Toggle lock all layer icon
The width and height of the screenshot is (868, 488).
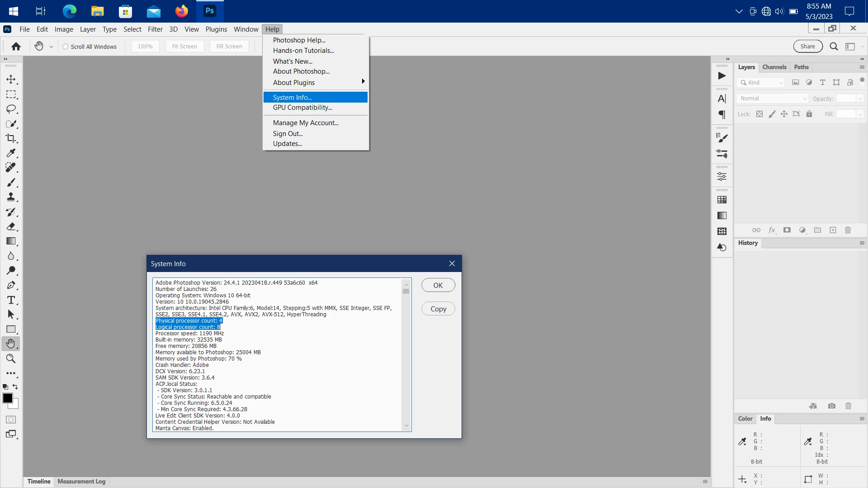809,114
